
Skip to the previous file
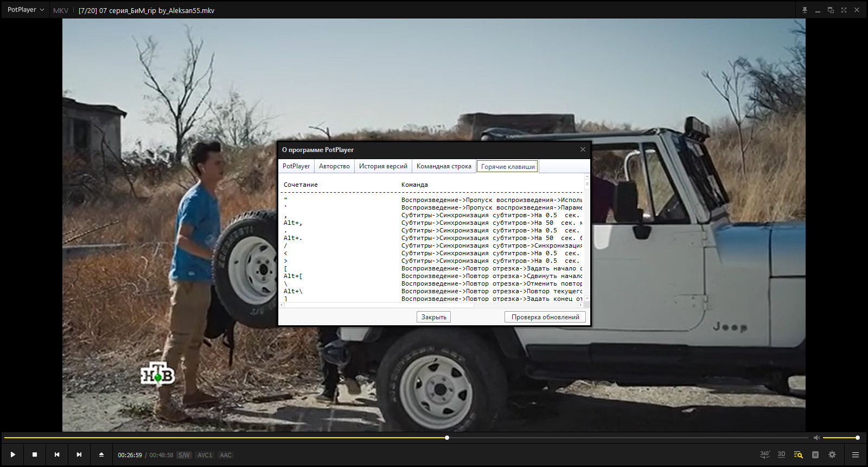(57, 455)
